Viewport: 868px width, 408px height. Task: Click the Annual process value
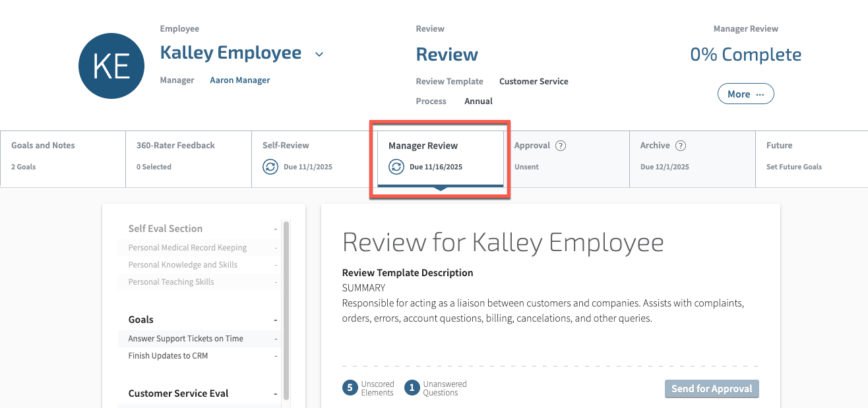tap(479, 102)
